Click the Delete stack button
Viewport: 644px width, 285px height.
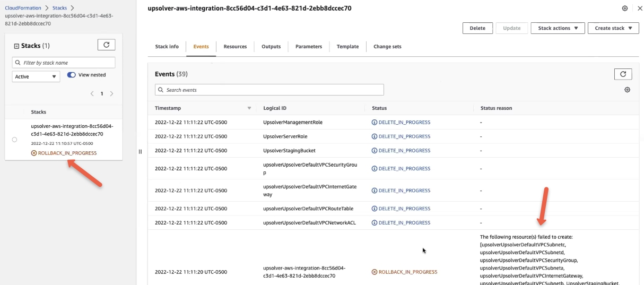click(x=477, y=28)
